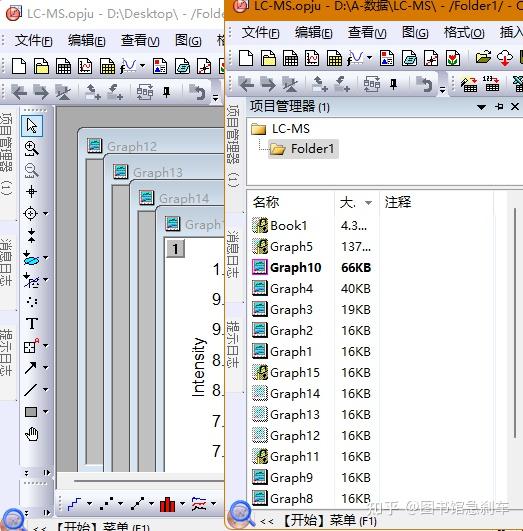Image resolution: width=523 pixels, height=531 pixels.
Task: Select the Zoom In tool
Action: (31, 148)
